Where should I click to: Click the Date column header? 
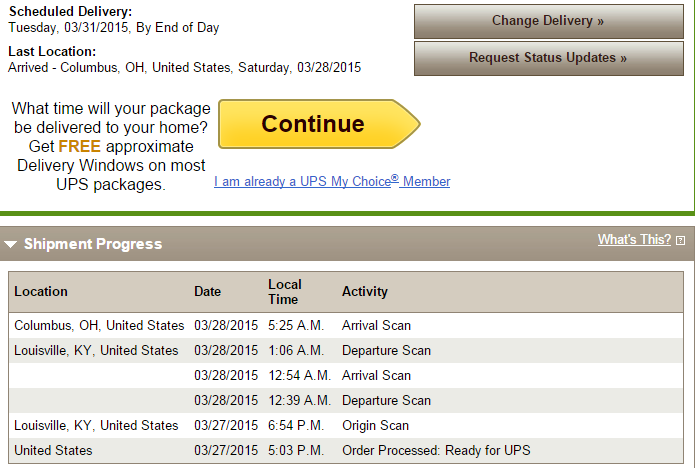pos(208,292)
